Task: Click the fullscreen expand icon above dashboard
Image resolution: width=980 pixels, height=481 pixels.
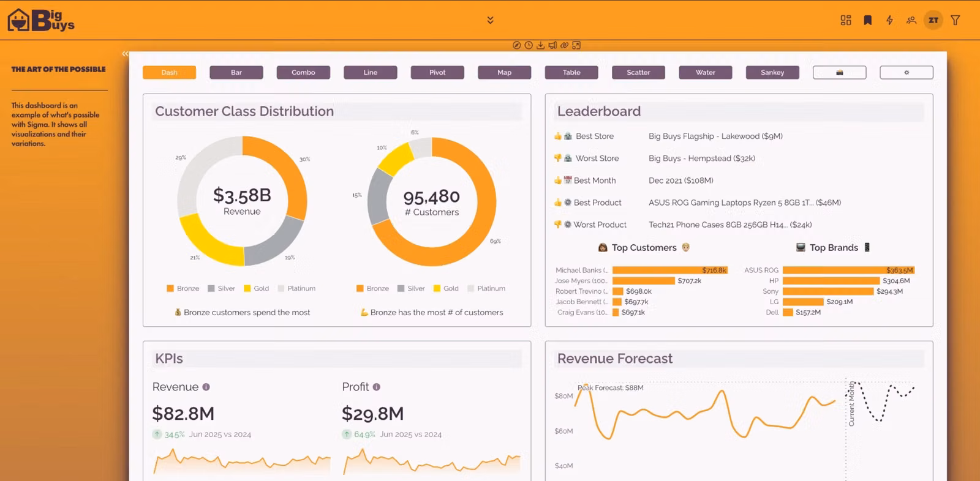Action: click(576, 45)
